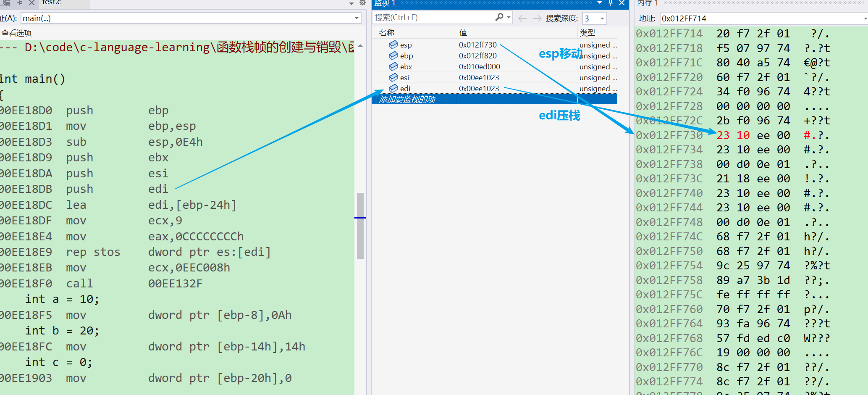Click the 'sub esp,0E4h' instruction
This screenshot has width=868, height=395.
pyautogui.click(x=101, y=142)
